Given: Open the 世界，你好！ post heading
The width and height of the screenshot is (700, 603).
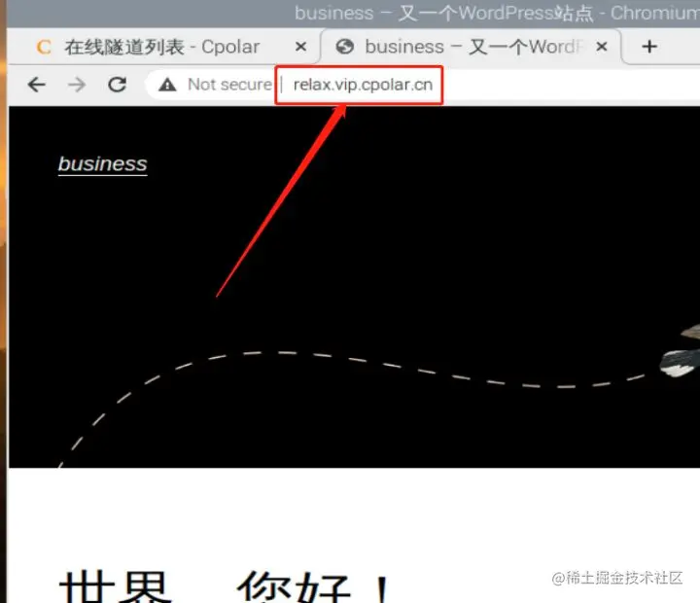Looking at the screenshot, I should (226, 586).
